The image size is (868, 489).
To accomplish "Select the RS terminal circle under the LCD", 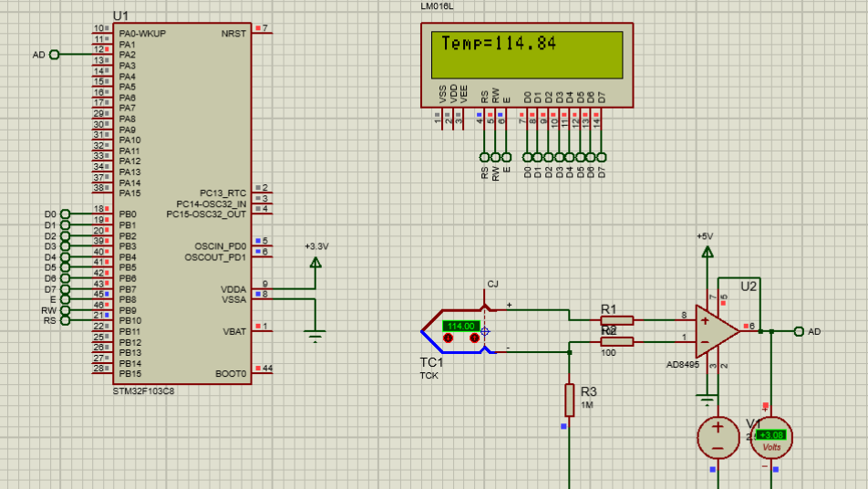I will click(484, 157).
